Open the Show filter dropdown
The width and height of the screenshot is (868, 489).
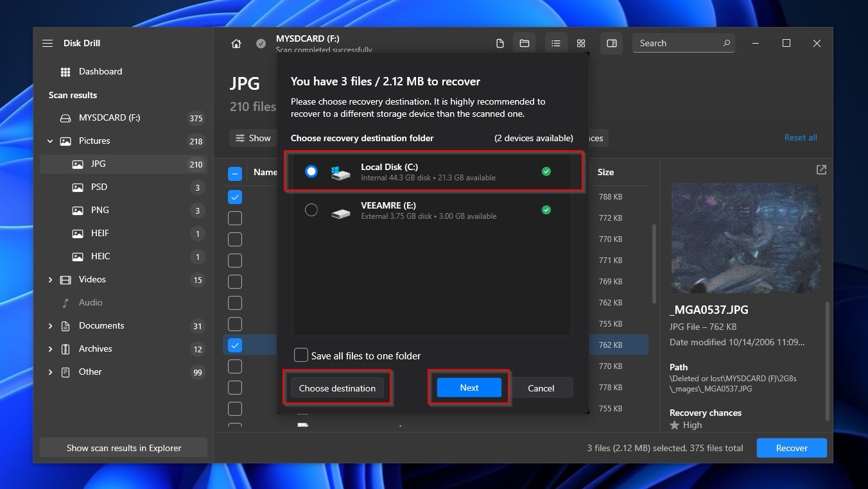pyautogui.click(x=253, y=138)
